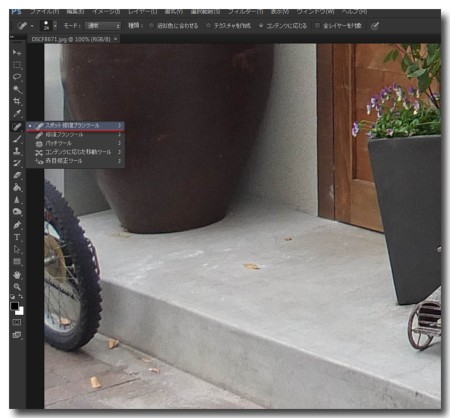Select the Hand tool
Viewport: 450px width, 418px height.
pyautogui.click(x=17, y=275)
